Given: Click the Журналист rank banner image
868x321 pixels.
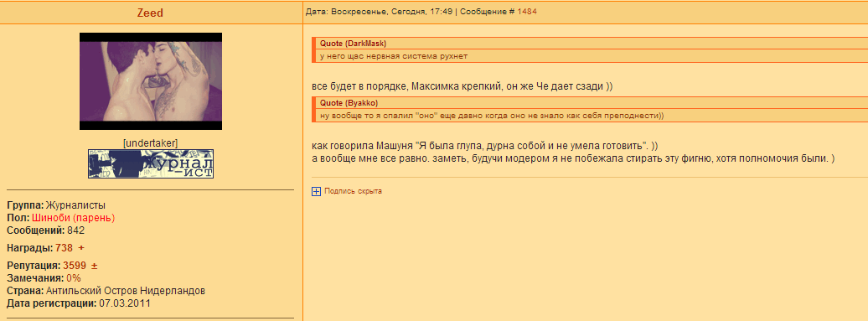Looking at the screenshot, I should click(x=151, y=163).
